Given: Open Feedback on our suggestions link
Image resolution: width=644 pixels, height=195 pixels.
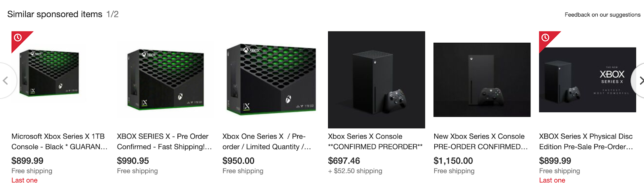Looking at the screenshot, I should [602, 15].
